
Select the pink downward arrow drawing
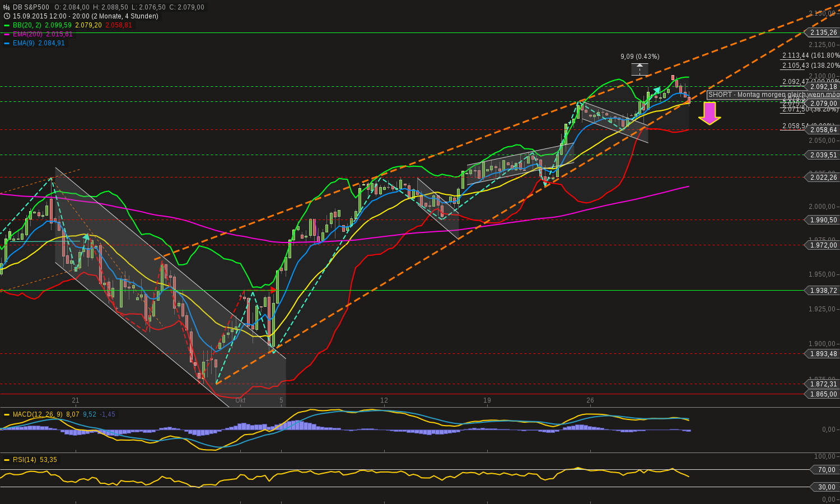click(x=710, y=113)
